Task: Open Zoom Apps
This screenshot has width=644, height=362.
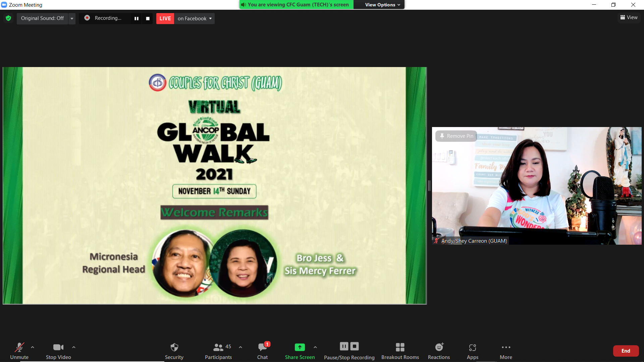Action: tap(473, 351)
